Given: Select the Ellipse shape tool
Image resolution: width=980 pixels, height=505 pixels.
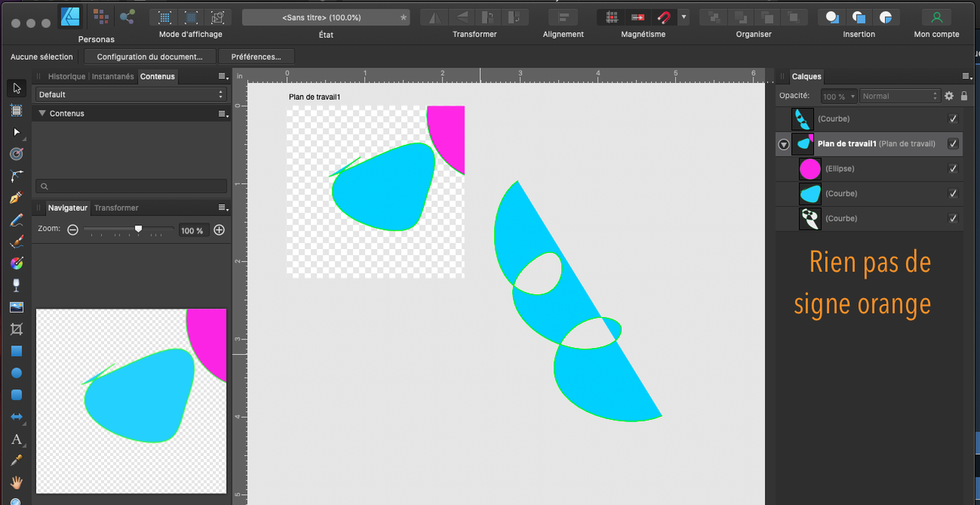Looking at the screenshot, I should (x=16, y=373).
